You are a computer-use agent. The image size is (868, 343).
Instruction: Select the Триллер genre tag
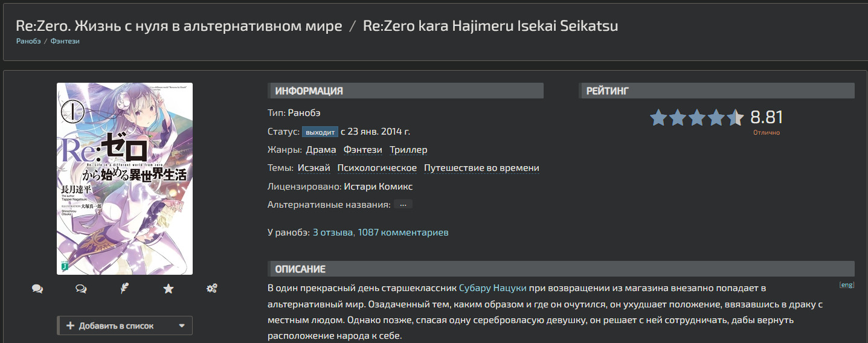pyautogui.click(x=408, y=150)
